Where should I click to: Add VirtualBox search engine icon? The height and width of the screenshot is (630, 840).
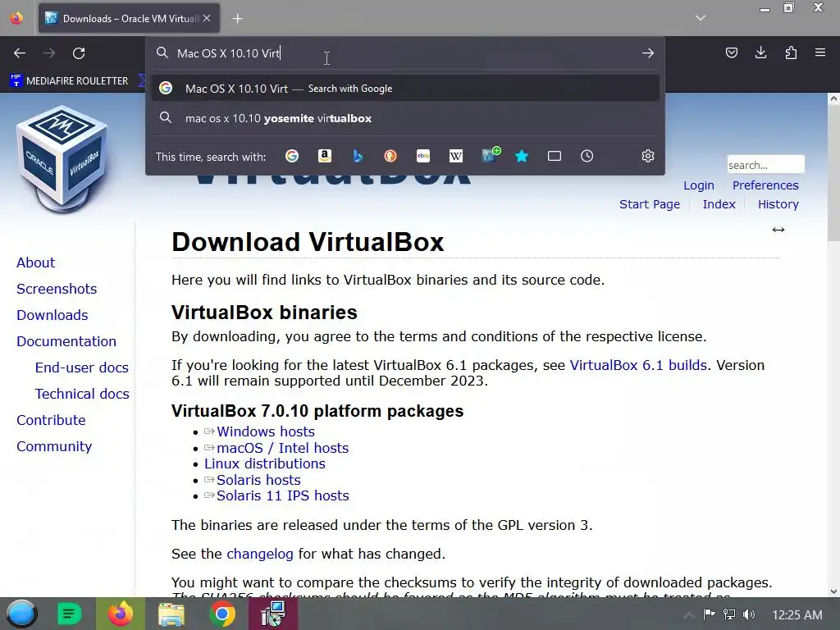pyautogui.click(x=491, y=155)
